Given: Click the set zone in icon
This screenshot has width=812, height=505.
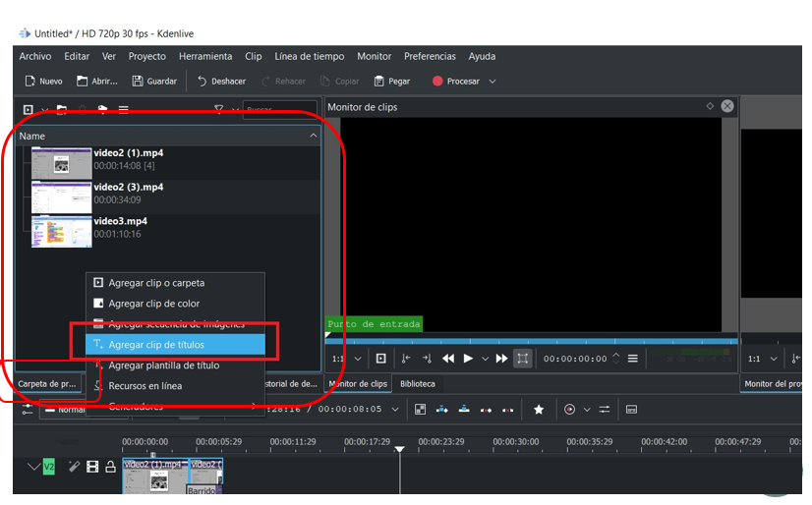Looking at the screenshot, I should pyautogui.click(x=407, y=359).
